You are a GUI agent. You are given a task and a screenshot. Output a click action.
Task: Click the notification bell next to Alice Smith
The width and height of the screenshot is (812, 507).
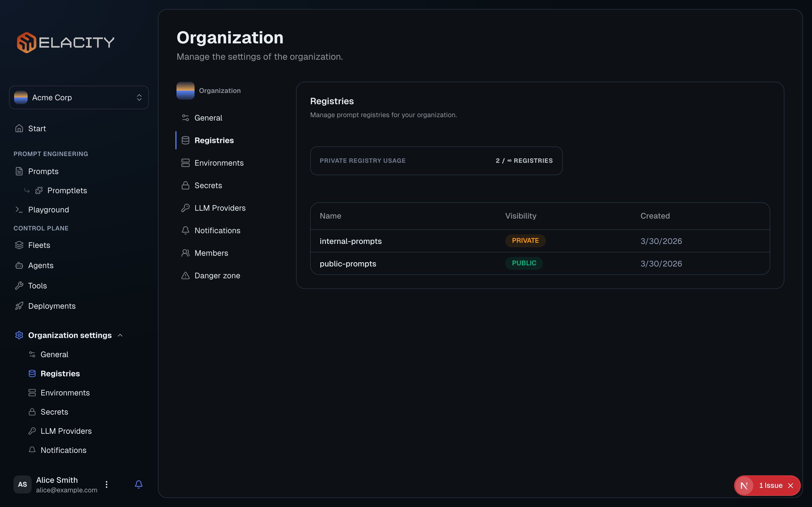pyautogui.click(x=139, y=484)
